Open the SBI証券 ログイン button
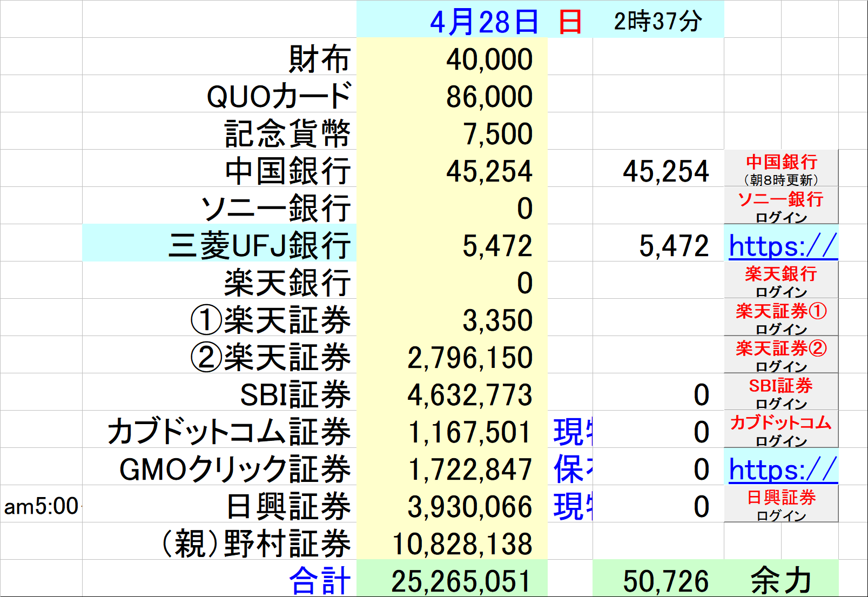 pos(781,392)
